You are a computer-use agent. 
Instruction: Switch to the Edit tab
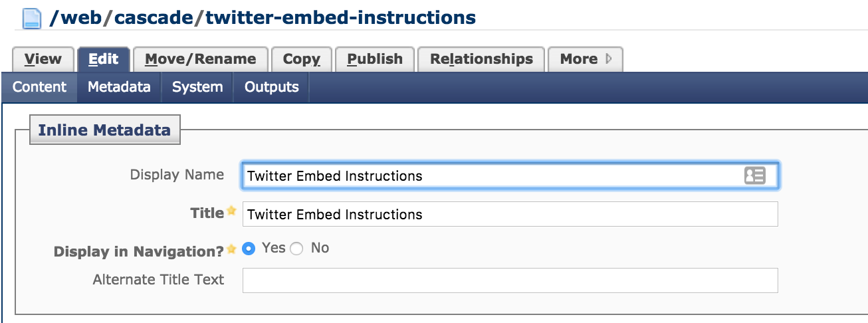[103, 59]
